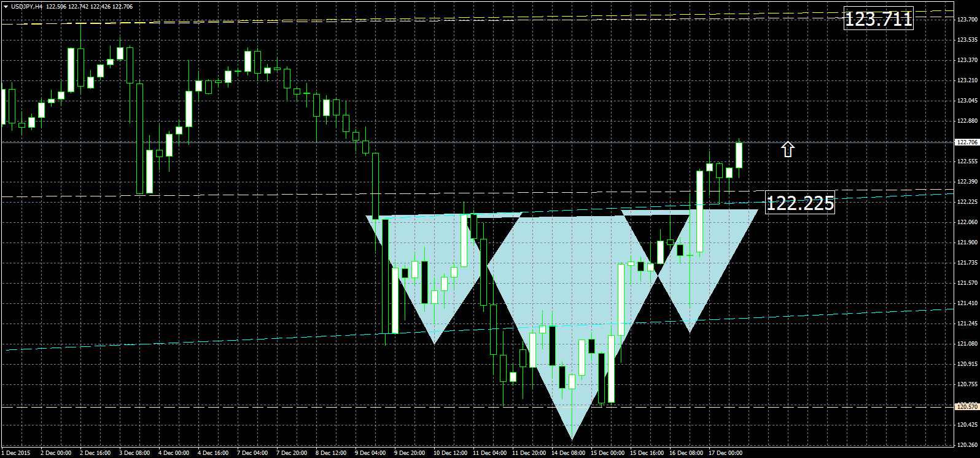Click the 9 Dec 04:00 time label
This screenshot has width=980, height=458.
(x=370, y=453)
